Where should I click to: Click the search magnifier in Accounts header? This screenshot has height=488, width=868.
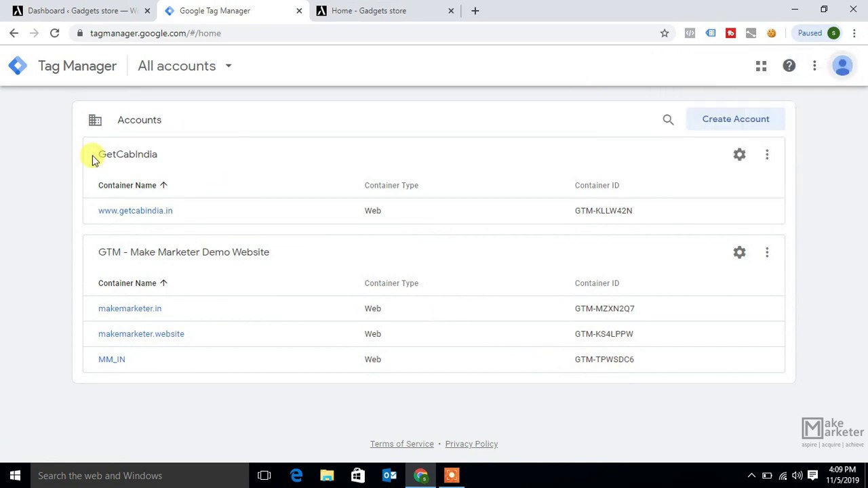(668, 120)
